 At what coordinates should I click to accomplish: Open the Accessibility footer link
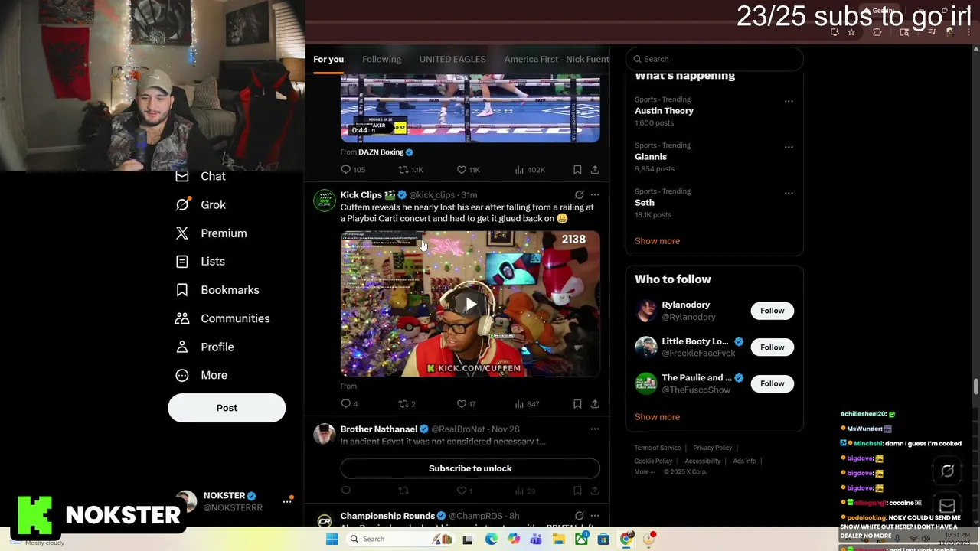pyautogui.click(x=703, y=461)
